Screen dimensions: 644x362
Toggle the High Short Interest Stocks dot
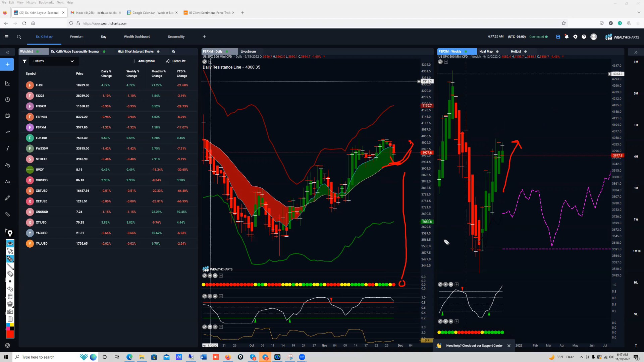(158, 52)
